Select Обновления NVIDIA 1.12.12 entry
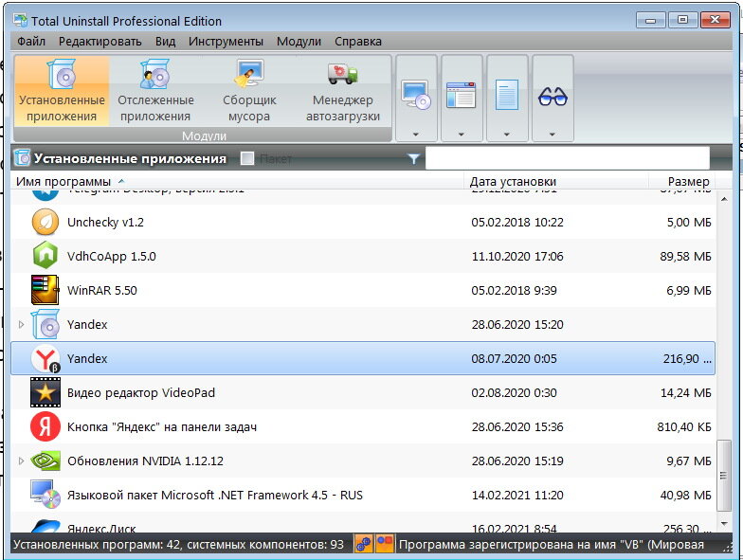743x560 pixels. tap(145, 461)
